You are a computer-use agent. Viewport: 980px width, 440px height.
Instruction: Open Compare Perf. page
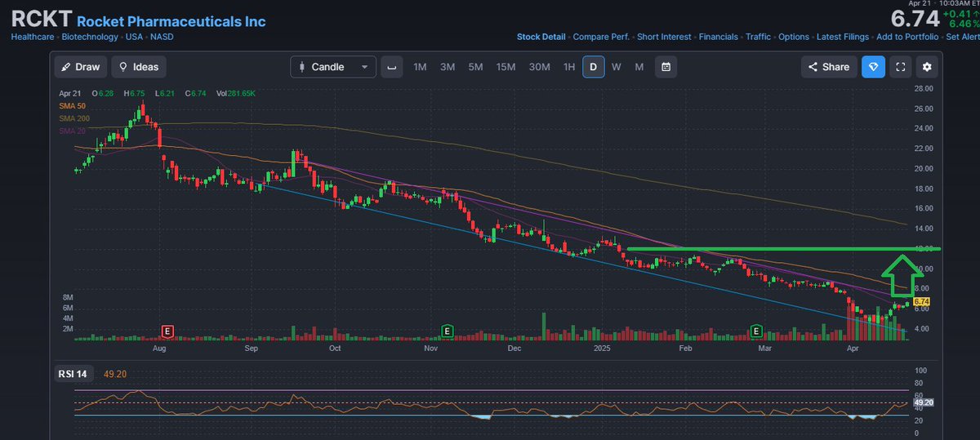click(601, 37)
